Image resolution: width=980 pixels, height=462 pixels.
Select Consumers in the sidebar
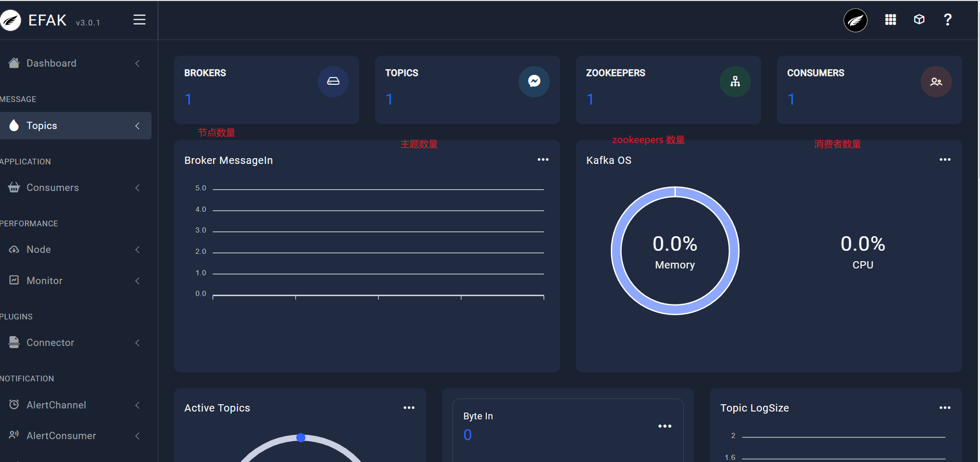click(76, 188)
